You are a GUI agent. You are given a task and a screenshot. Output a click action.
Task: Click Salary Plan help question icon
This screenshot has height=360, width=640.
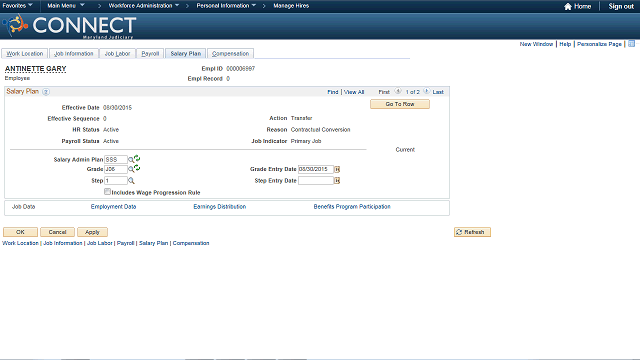pyautogui.click(x=46, y=92)
